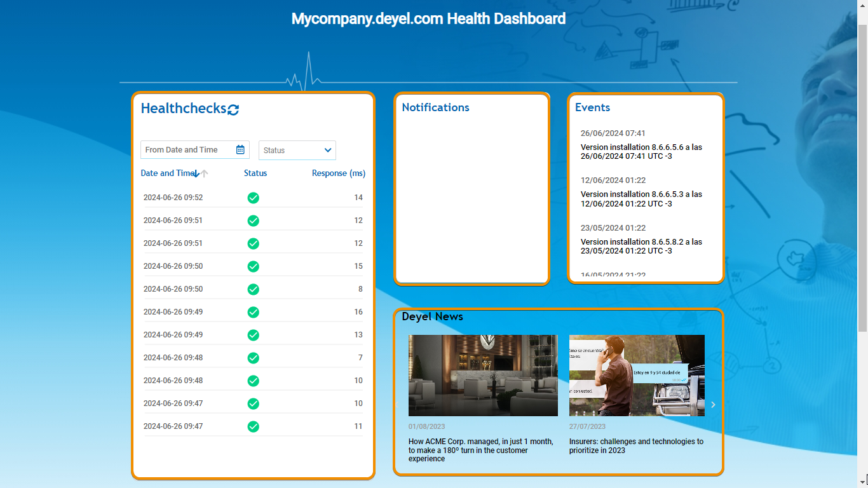Open the ACME Corp customer experience article

click(x=480, y=450)
